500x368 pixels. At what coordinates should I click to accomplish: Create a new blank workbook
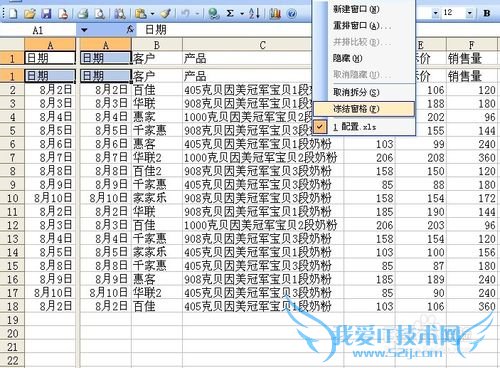tap(13, 14)
